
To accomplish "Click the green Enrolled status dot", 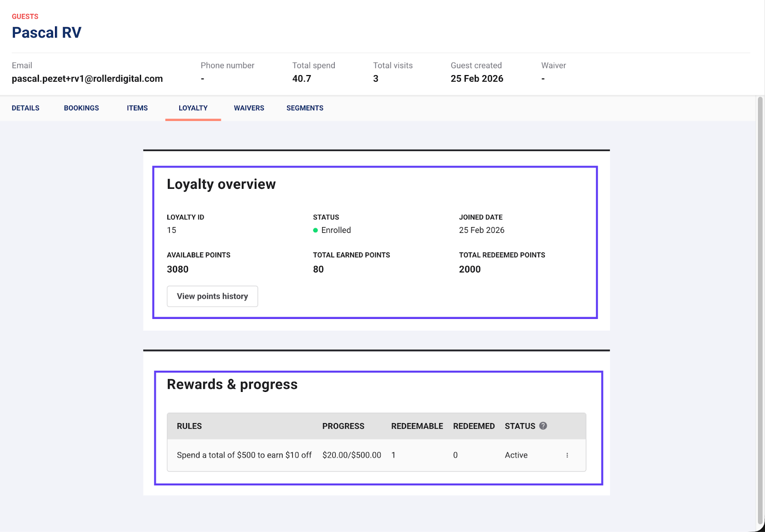I will (316, 230).
